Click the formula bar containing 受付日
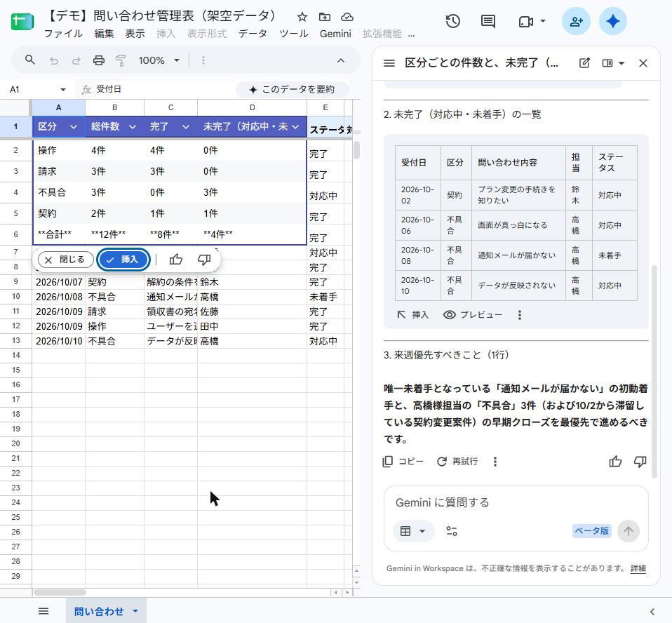672x623 pixels. (163, 89)
